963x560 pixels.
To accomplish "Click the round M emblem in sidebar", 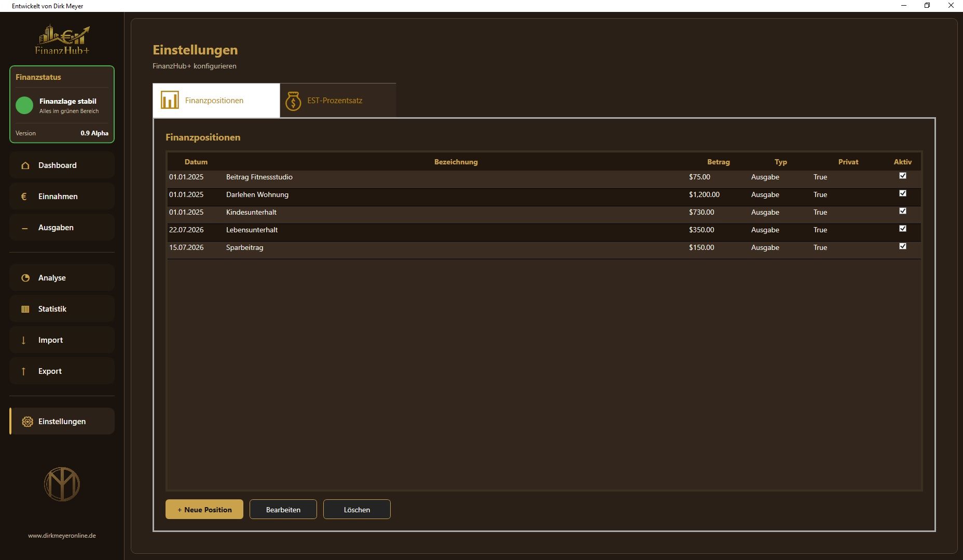I will pyautogui.click(x=62, y=484).
